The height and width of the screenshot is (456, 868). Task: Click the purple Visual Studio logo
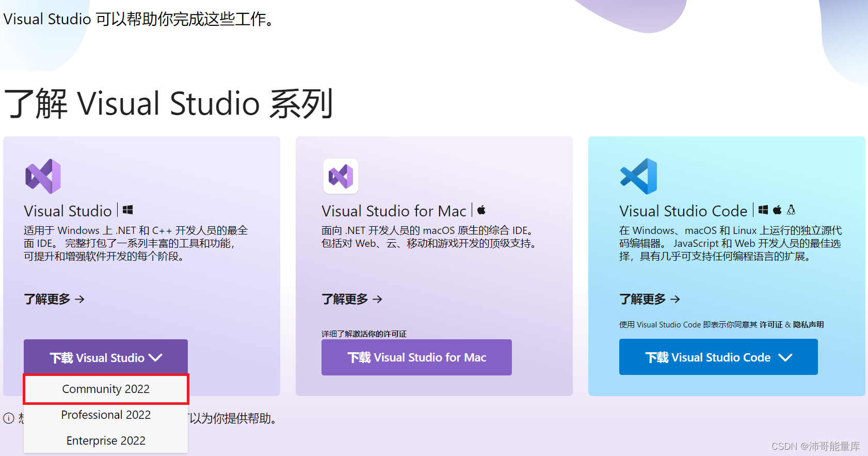click(43, 176)
